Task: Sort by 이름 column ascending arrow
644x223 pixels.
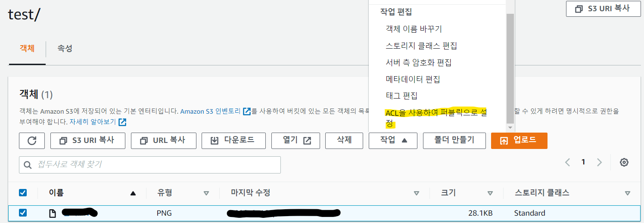Action: [133, 193]
